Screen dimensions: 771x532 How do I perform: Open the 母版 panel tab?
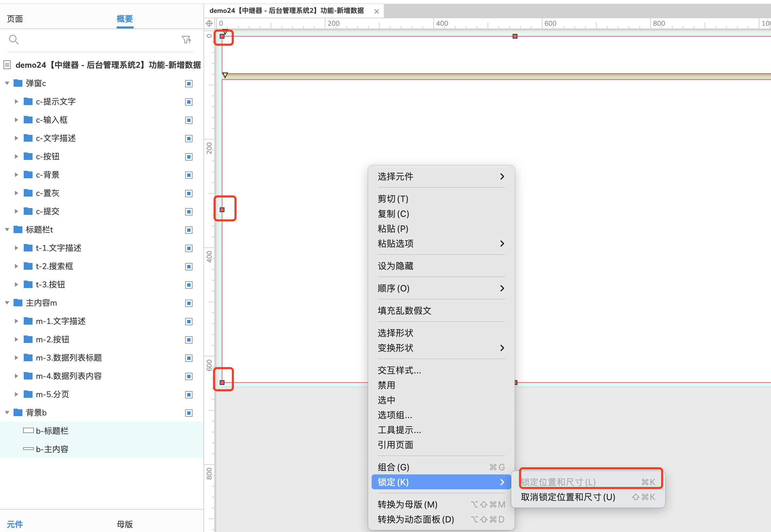pyautogui.click(x=125, y=524)
